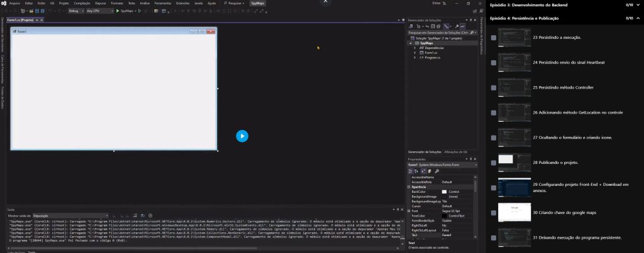644x253 pixels.
Task: Collapse the SpyMaps project node
Action: tap(410, 43)
